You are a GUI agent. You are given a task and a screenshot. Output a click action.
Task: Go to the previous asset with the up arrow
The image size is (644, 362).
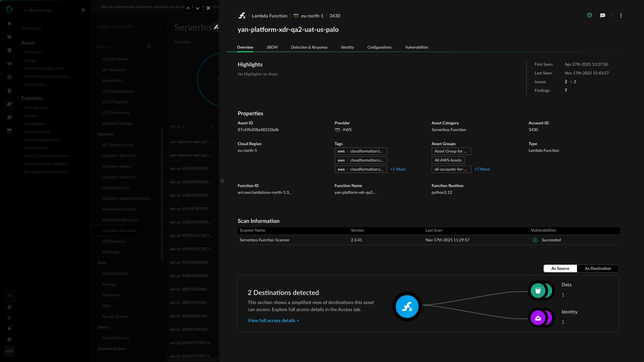click(188, 8)
